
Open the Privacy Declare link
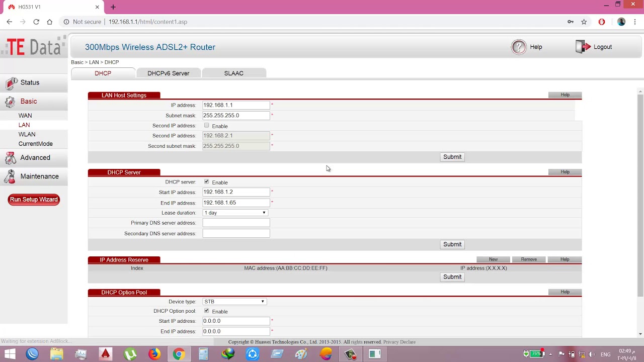399,342
